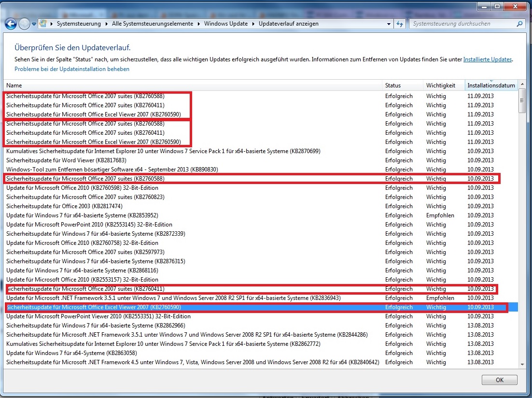Image resolution: width=532 pixels, height=398 pixels.
Task: Select .NET Framework 3.5.1 security update (KB2844286)
Action: [261, 335]
